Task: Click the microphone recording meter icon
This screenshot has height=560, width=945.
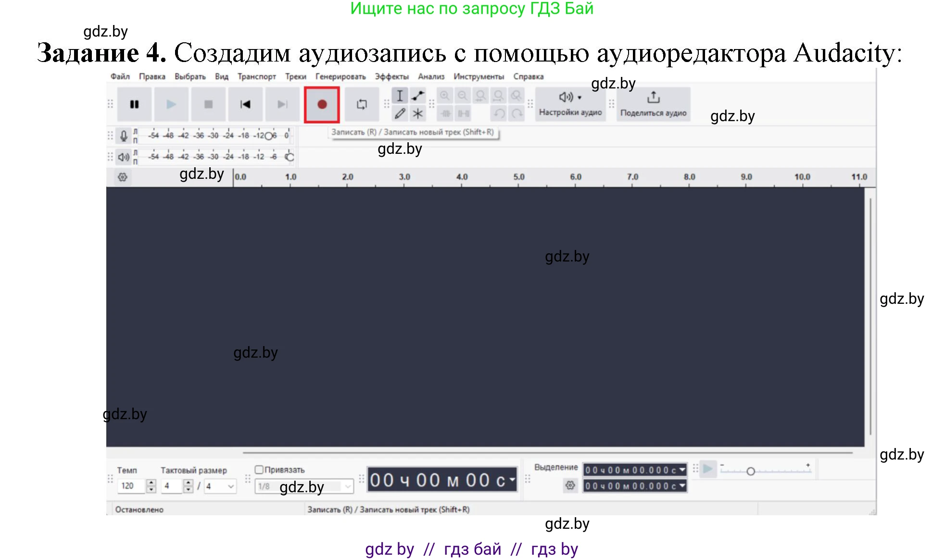Action: pos(124,135)
